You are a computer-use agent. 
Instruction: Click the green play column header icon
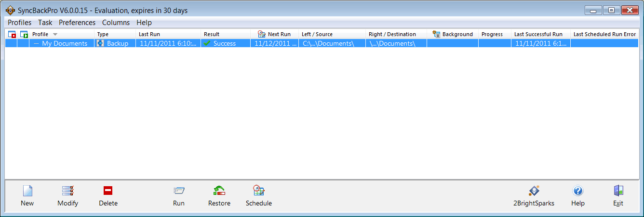tap(24, 34)
